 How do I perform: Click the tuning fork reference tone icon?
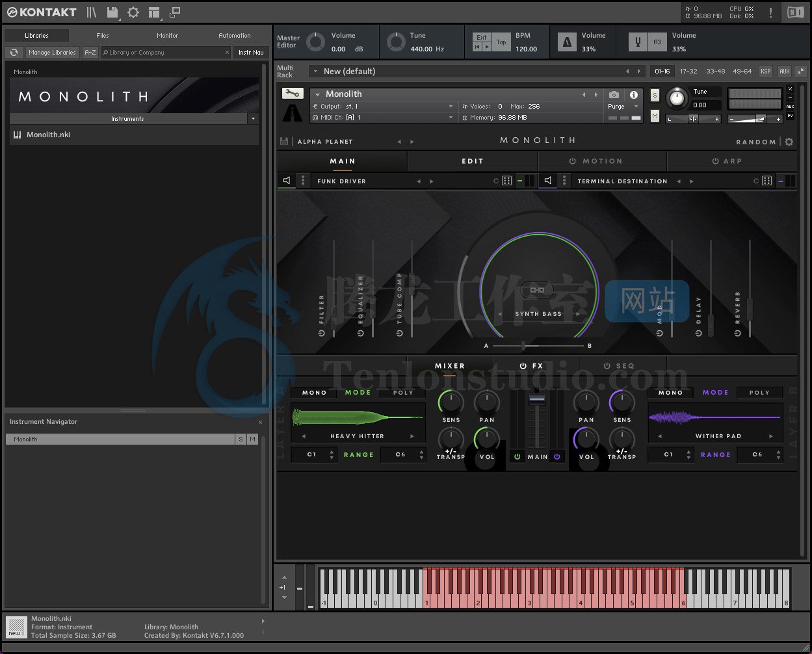[x=638, y=42]
